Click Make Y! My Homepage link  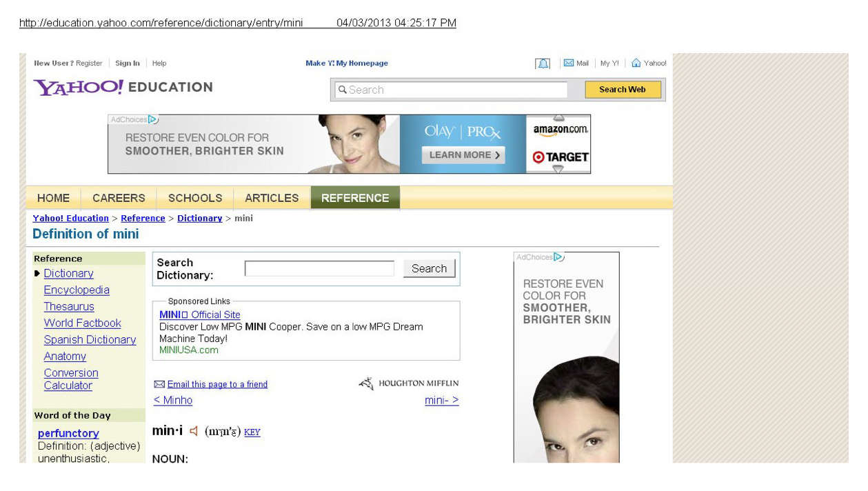(347, 63)
